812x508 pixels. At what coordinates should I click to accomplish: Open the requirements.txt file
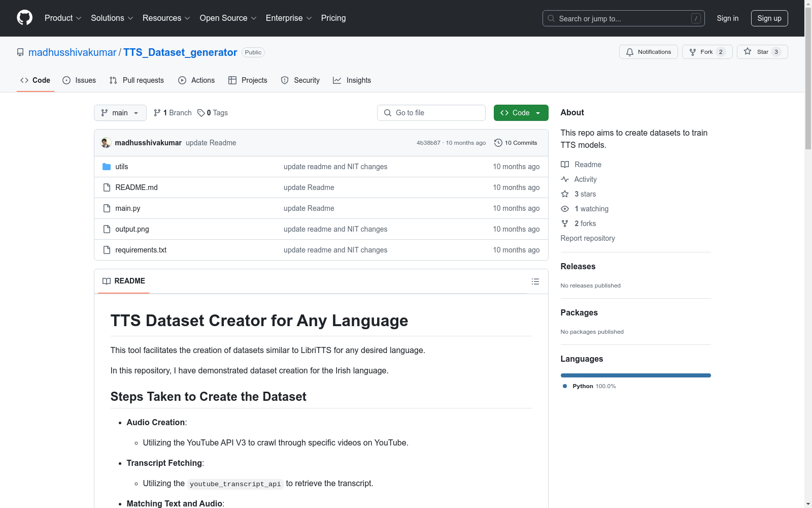coord(141,250)
